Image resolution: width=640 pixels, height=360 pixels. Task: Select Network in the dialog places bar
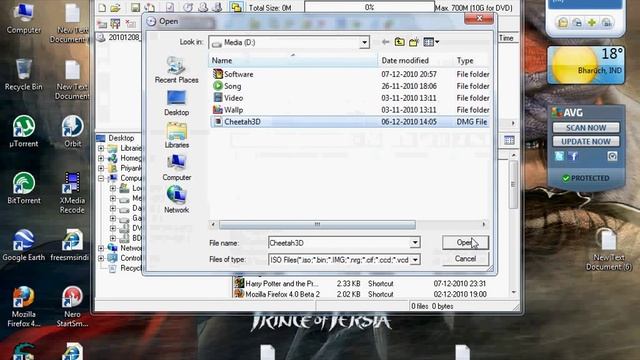pos(176,200)
